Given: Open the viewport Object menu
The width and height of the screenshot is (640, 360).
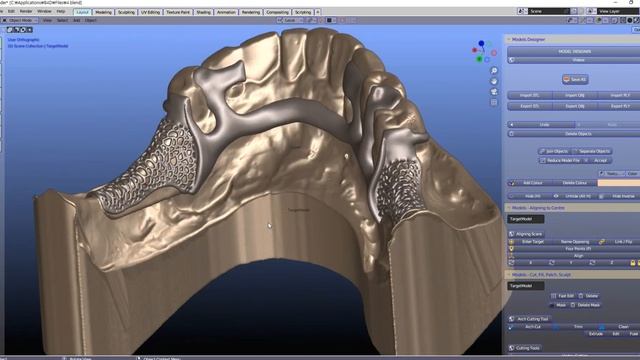Looking at the screenshot, I should click(91, 20).
